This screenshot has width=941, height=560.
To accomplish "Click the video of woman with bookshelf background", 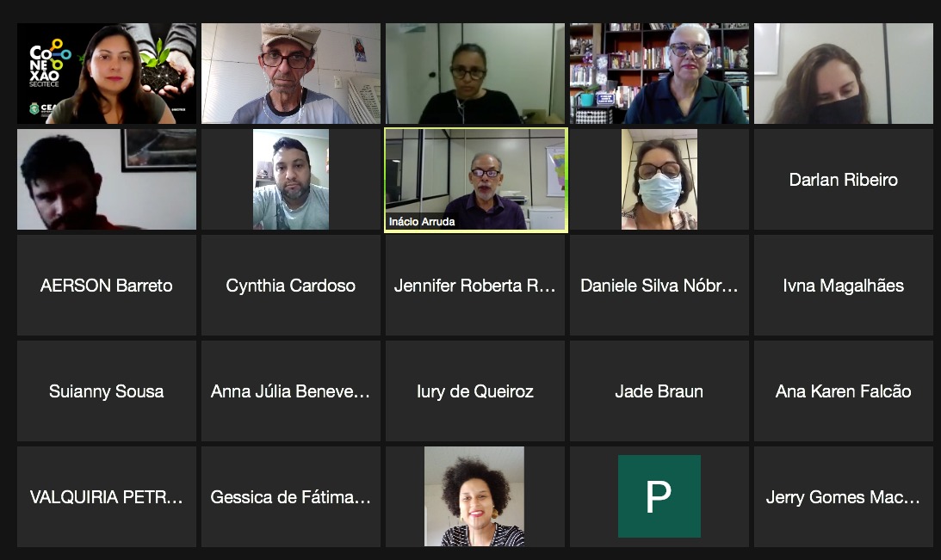I will pos(659,73).
